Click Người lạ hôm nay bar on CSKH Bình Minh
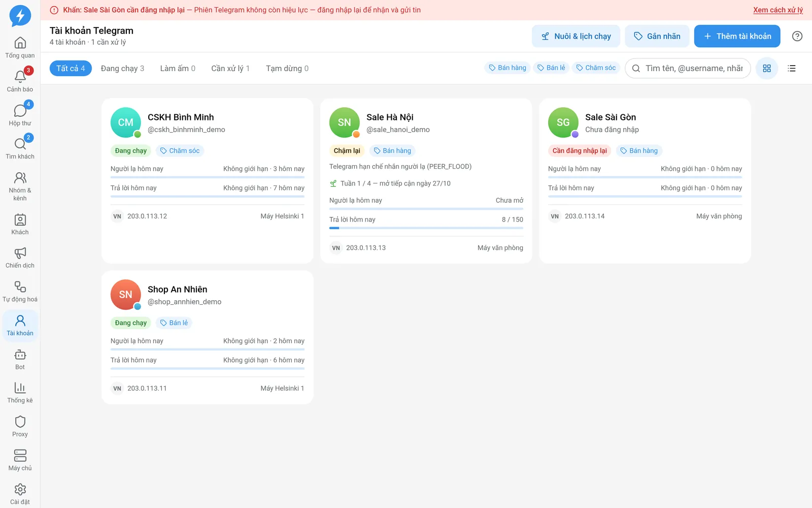The height and width of the screenshot is (508, 812). (x=208, y=177)
